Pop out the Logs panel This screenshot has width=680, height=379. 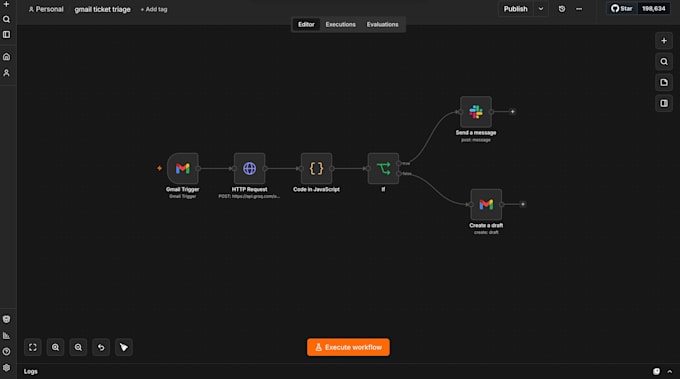[x=656, y=372]
